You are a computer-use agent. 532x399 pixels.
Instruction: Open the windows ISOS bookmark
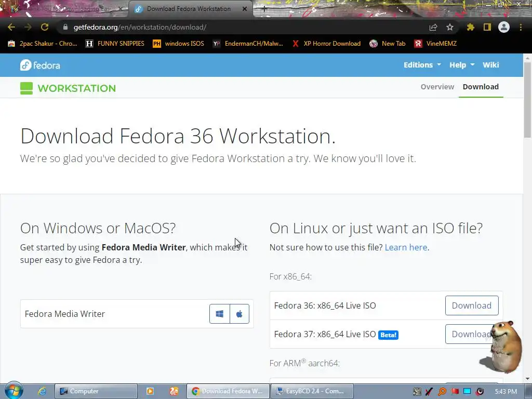(x=179, y=44)
